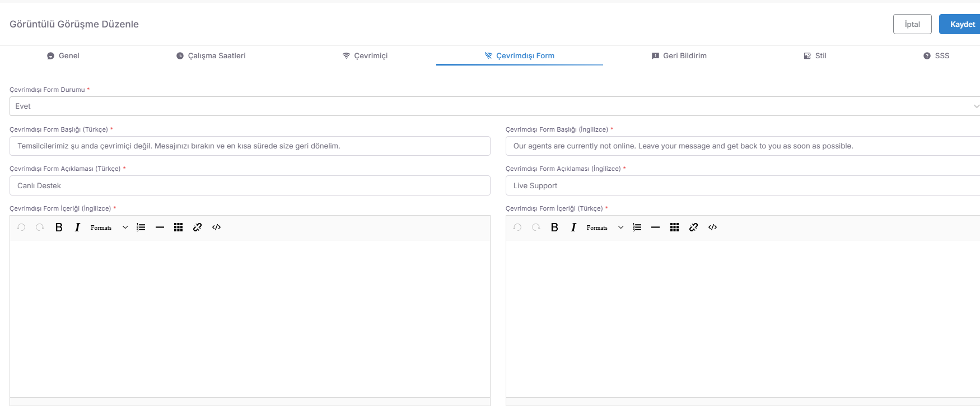Click the Kaydet button
980x414 pixels.
tap(960, 24)
